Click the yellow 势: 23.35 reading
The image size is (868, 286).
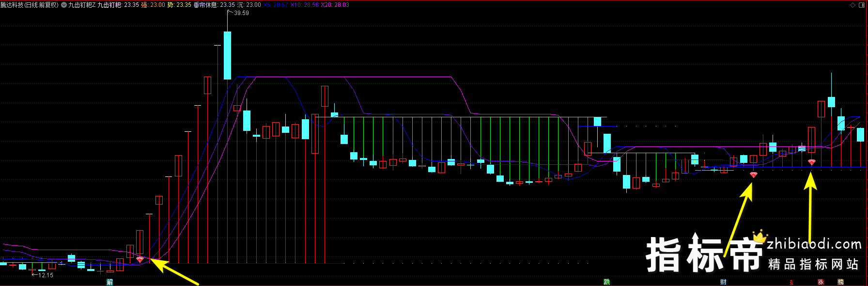[x=179, y=5]
